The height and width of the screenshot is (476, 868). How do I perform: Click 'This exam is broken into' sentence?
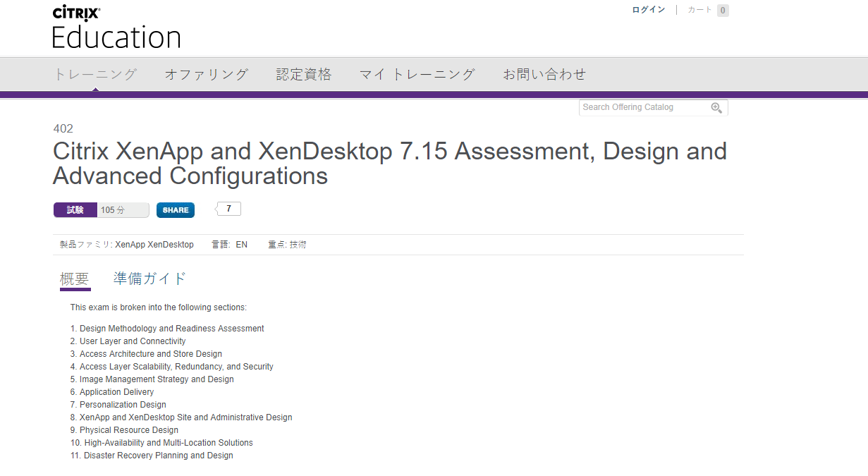[159, 307]
